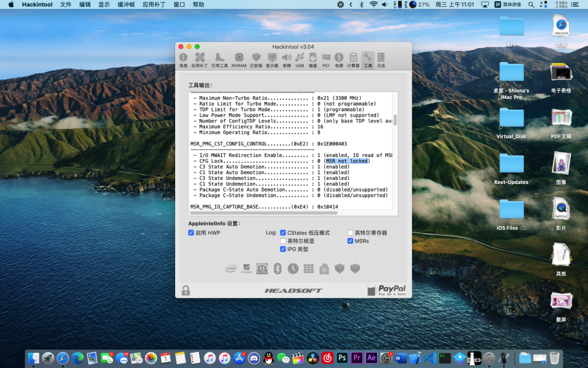Viewport: 588px width, 368px height.
Task: Click the Bluetooth tool icon in Hackintool
Action: [277, 269]
